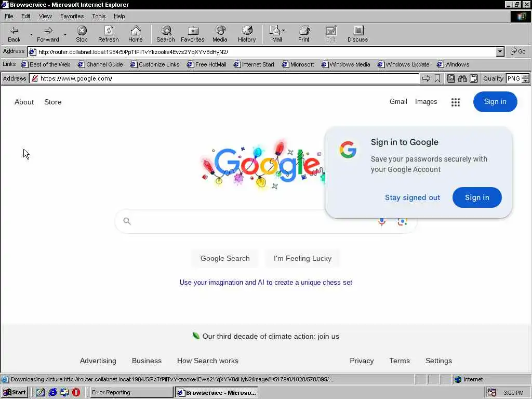Click the first Quick Launch icon
This screenshot has height=399, width=532.
point(41,393)
